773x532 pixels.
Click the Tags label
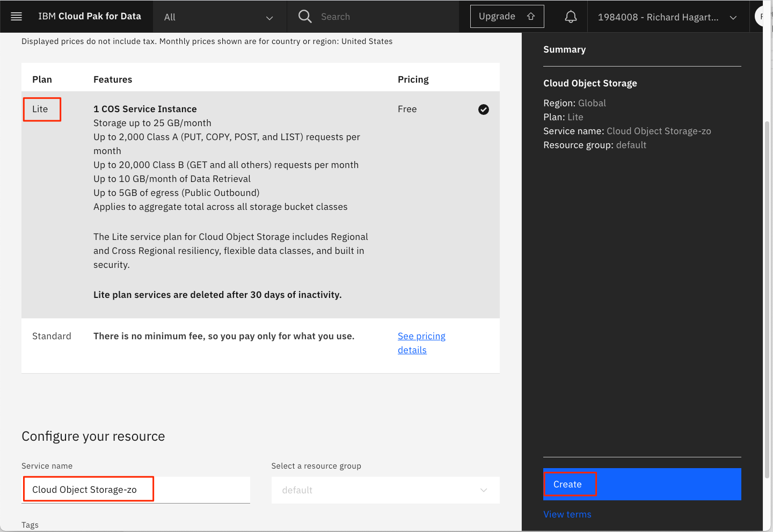click(30, 525)
